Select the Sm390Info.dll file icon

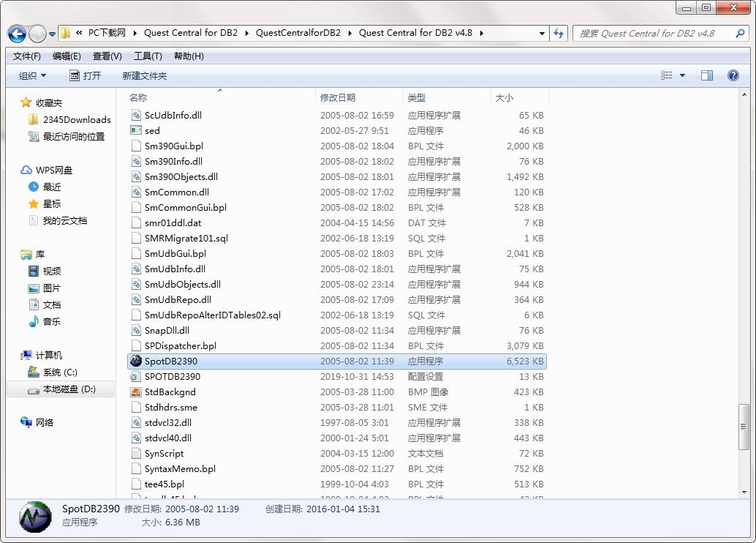[136, 161]
